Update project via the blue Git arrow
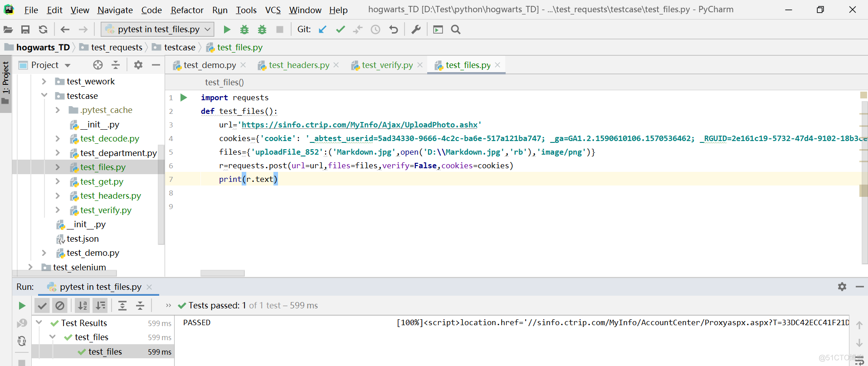 pyautogui.click(x=322, y=29)
